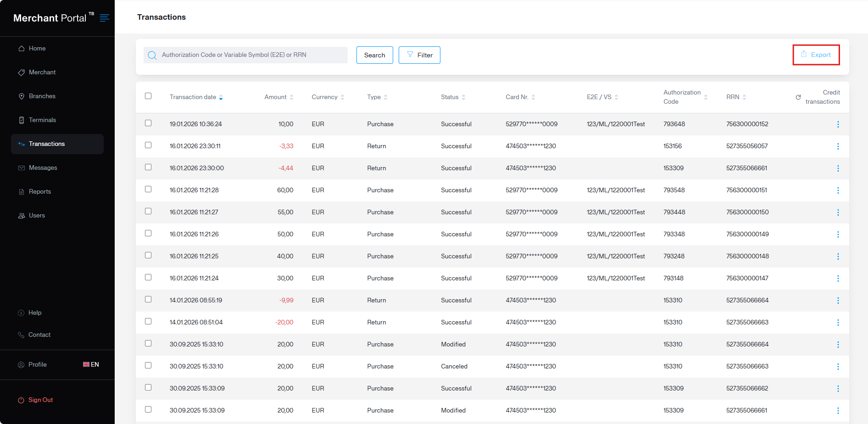The width and height of the screenshot is (868, 424).
Task: Open row actions for the 60,00 EUR purchase
Action: (x=838, y=190)
